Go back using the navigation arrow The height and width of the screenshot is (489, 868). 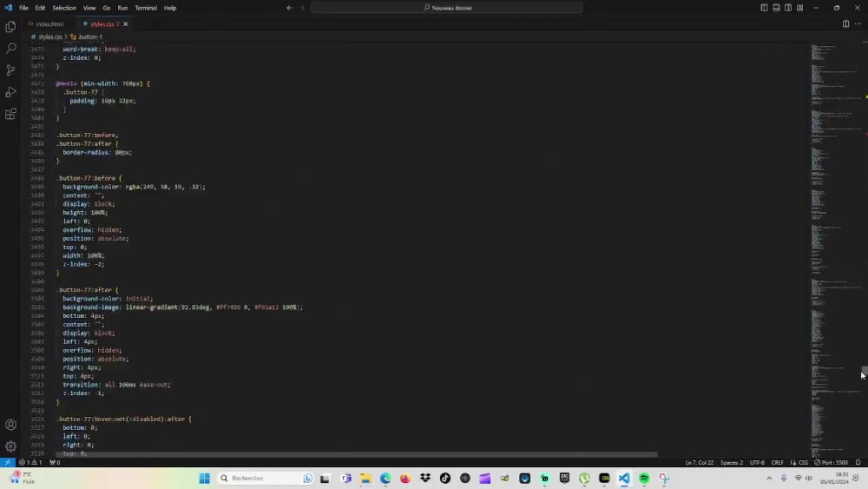tap(290, 8)
